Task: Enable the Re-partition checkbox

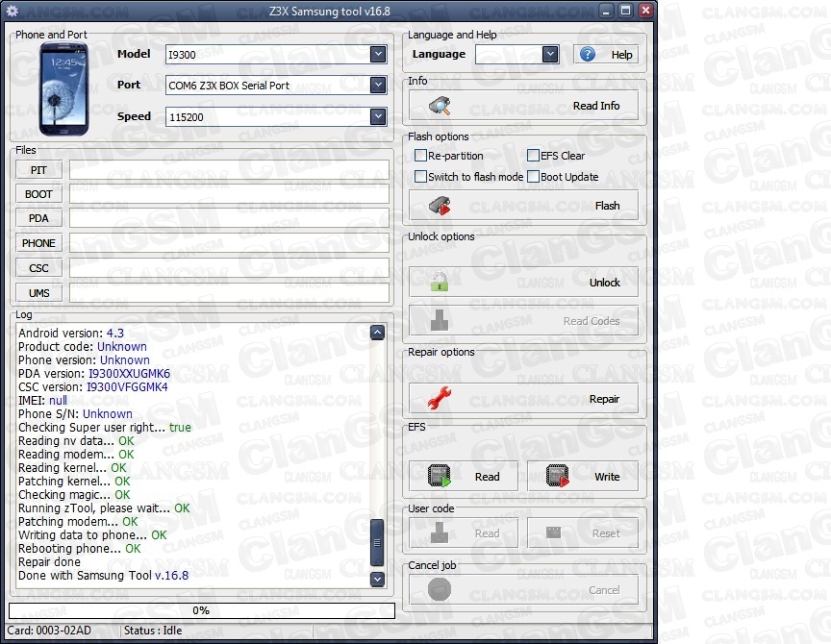Action: coord(420,155)
